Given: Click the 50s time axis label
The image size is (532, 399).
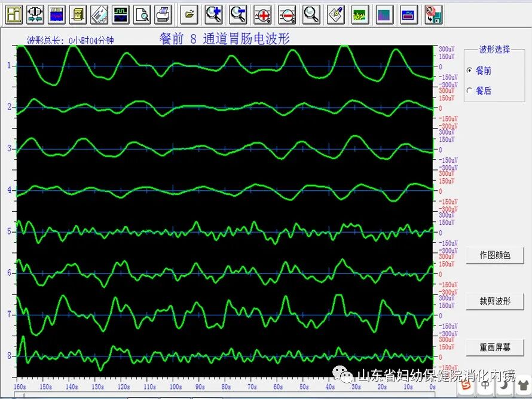Looking at the screenshot, I should coord(304,387).
